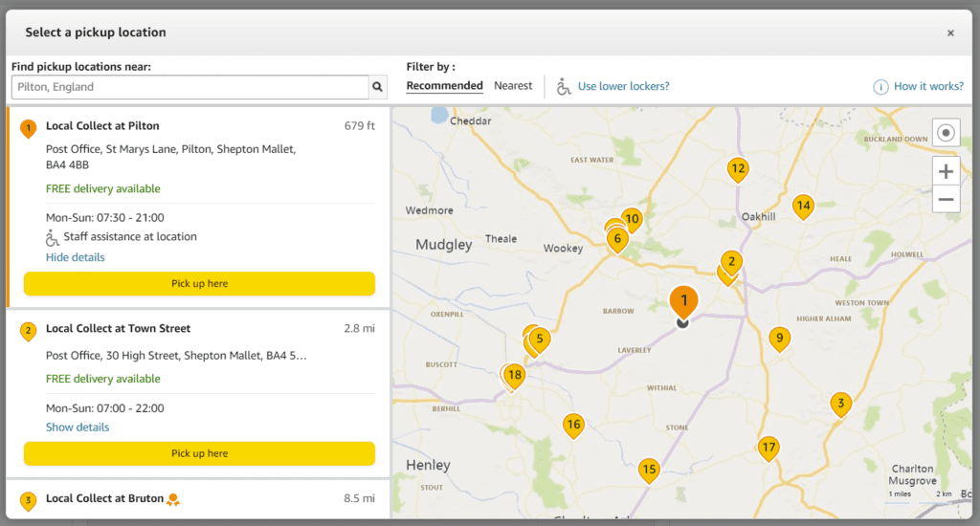This screenshot has height=526, width=980.
Task: Select map pin number 17
Action: click(x=768, y=449)
